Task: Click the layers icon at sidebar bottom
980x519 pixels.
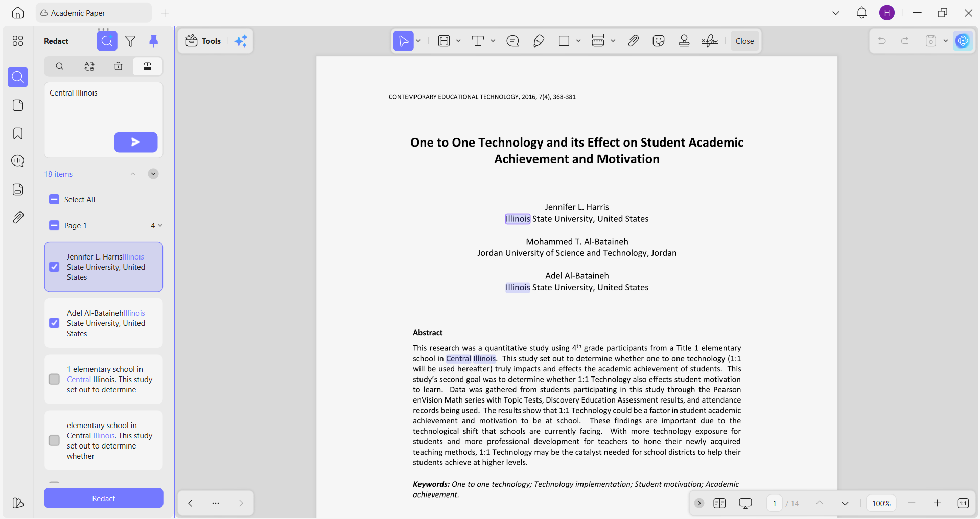Action: [x=18, y=503]
